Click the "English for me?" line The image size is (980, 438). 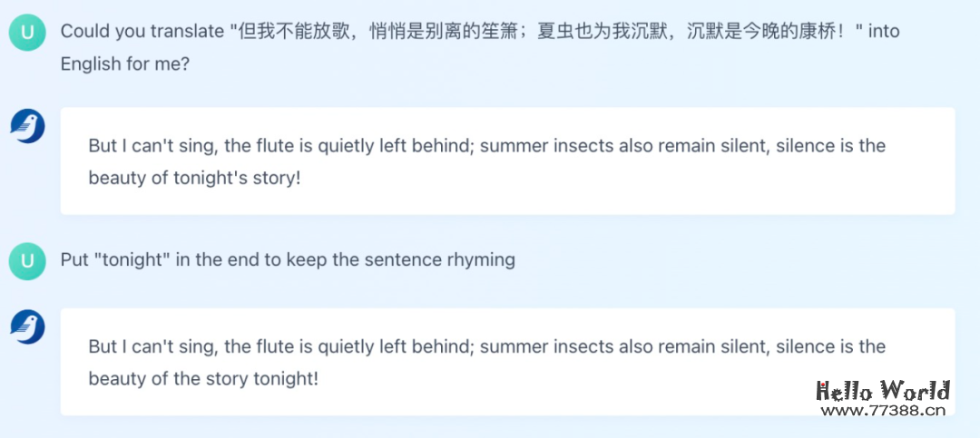pyautogui.click(x=125, y=65)
